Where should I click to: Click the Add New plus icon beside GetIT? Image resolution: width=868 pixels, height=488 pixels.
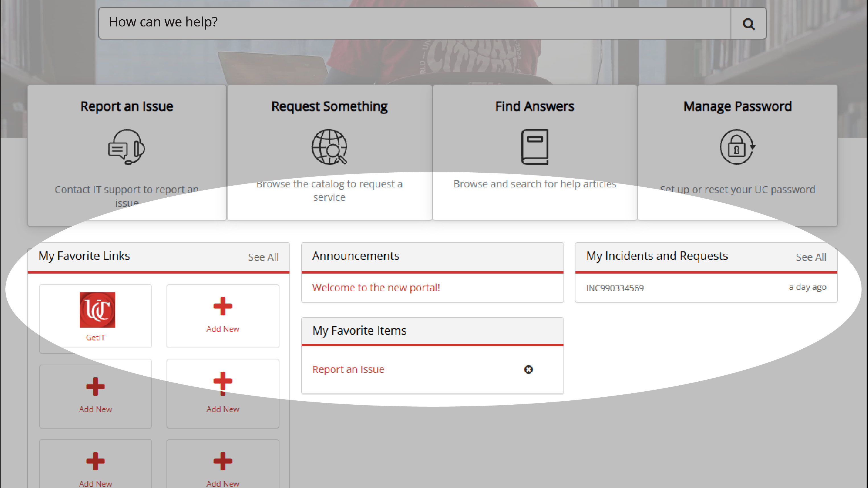point(222,307)
